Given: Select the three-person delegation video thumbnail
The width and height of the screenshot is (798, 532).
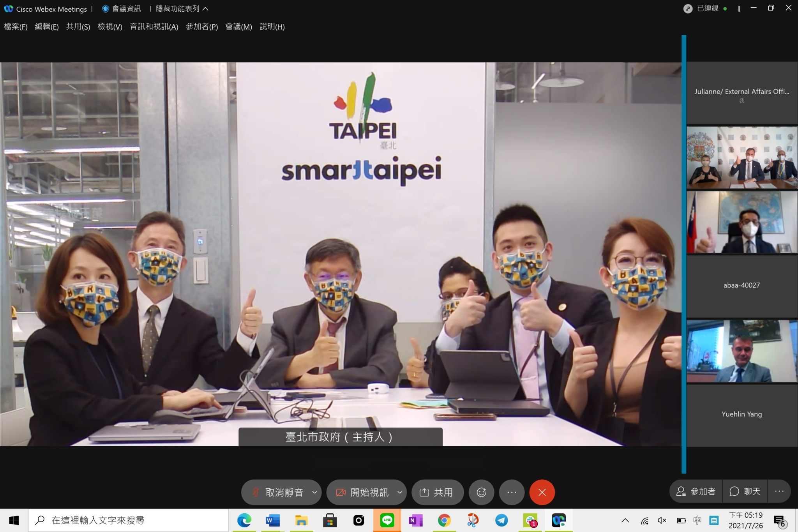Looking at the screenshot, I should [x=742, y=157].
